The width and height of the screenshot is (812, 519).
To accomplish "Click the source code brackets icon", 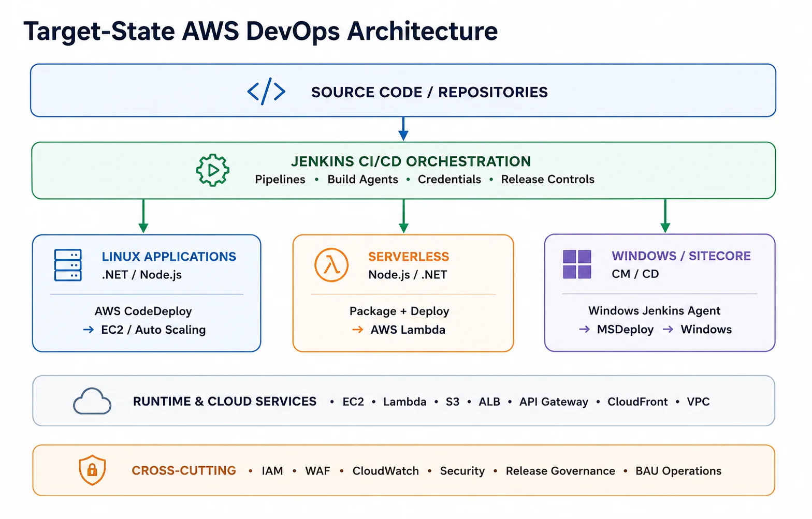I will (x=266, y=92).
